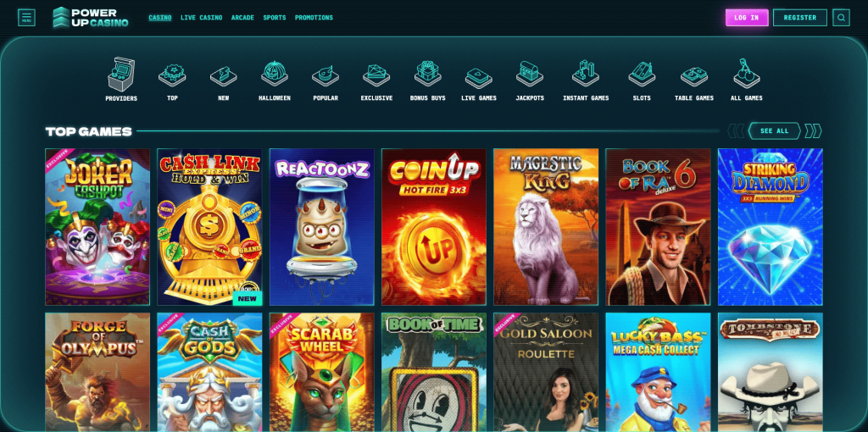
Task: Open the Forge of Olympus tile
Action: coord(97,372)
